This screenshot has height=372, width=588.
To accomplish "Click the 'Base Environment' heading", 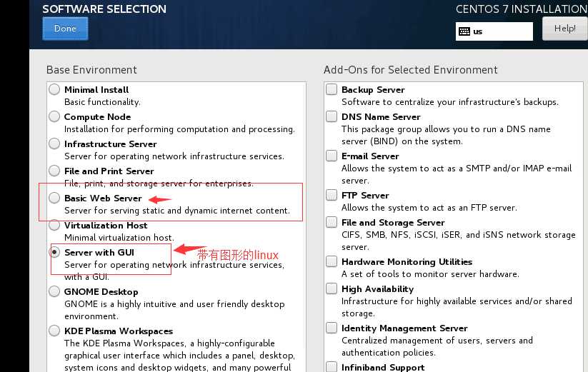I will tap(91, 70).
